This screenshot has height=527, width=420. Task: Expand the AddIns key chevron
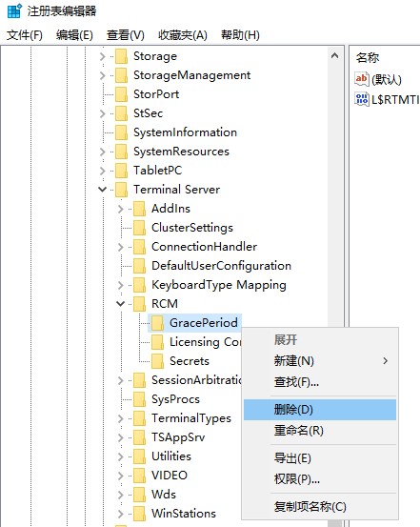tap(121, 209)
